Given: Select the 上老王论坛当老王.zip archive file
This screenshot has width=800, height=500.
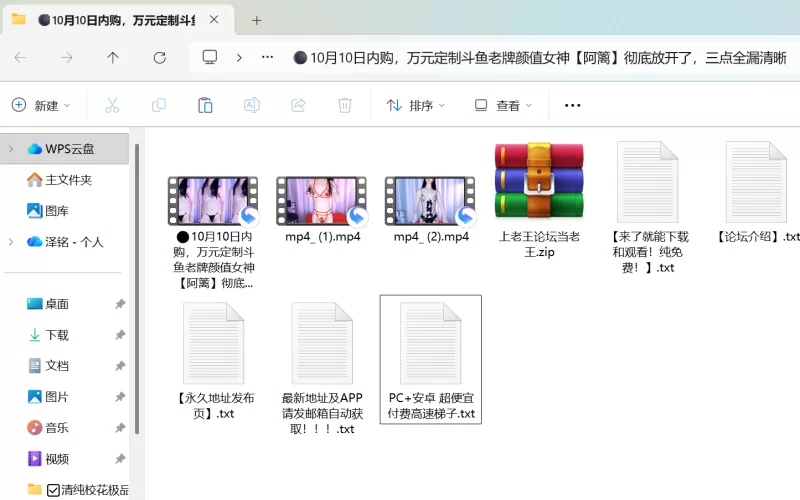Looking at the screenshot, I should (539, 200).
